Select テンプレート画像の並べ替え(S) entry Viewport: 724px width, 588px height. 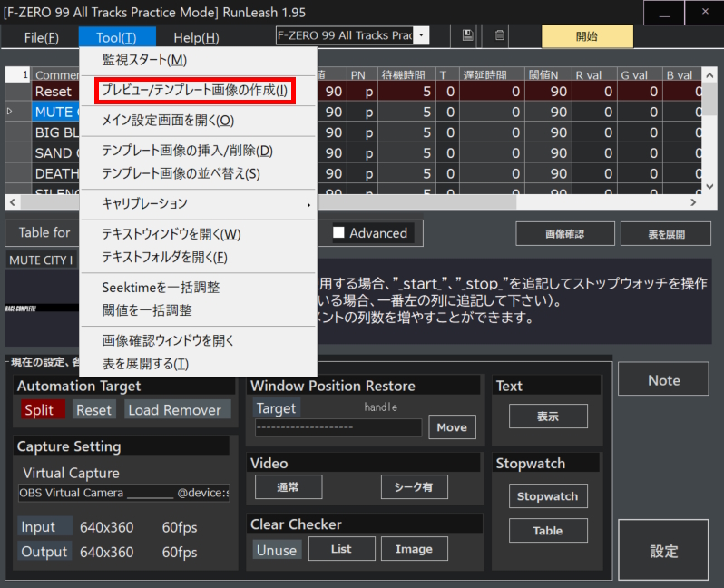199,174
